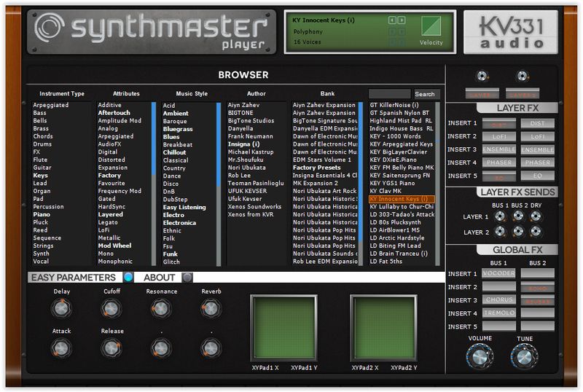The height and width of the screenshot is (392, 583).
Task: Open empty Global FX Bus 2 Insert 4 slot
Action: click(x=538, y=313)
